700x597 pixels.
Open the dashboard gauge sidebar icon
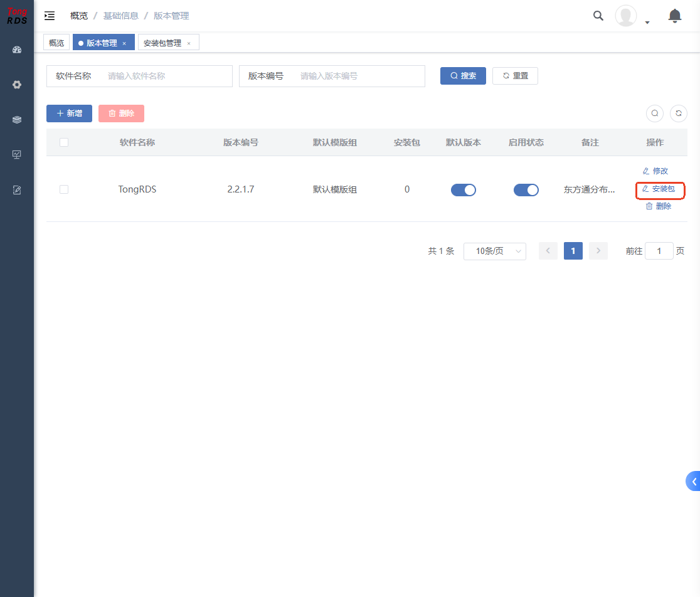pyautogui.click(x=17, y=50)
